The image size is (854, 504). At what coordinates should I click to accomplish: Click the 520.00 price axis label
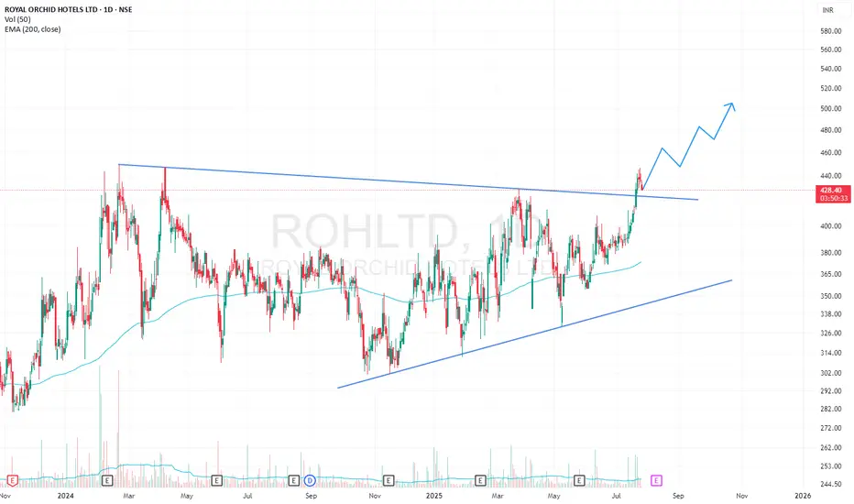[x=831, y=88]
